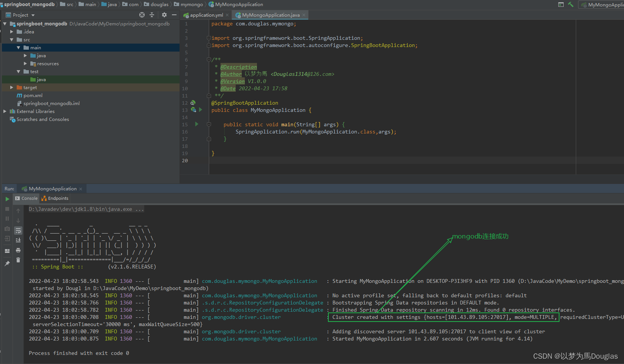Rerun MyMongoApplication with green play icon
The height and width of the screenshot is (364, 624).
[7, 199]
